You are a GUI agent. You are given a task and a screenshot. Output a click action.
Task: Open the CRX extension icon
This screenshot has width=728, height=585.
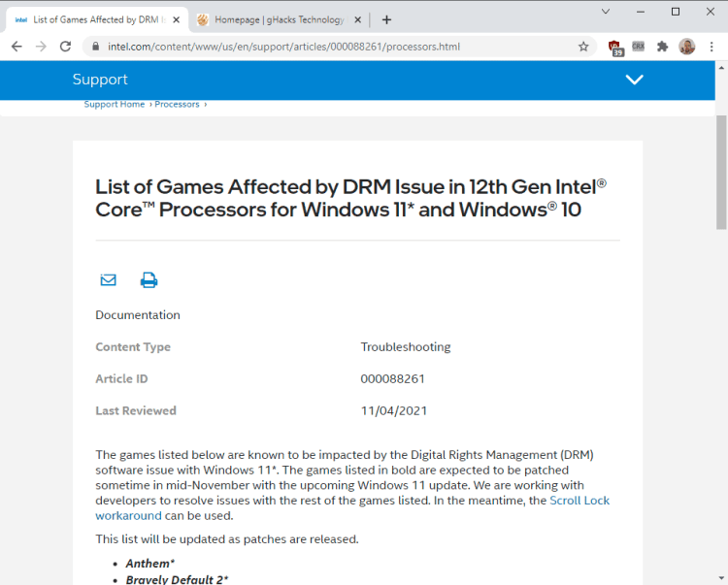coord(639,47)
